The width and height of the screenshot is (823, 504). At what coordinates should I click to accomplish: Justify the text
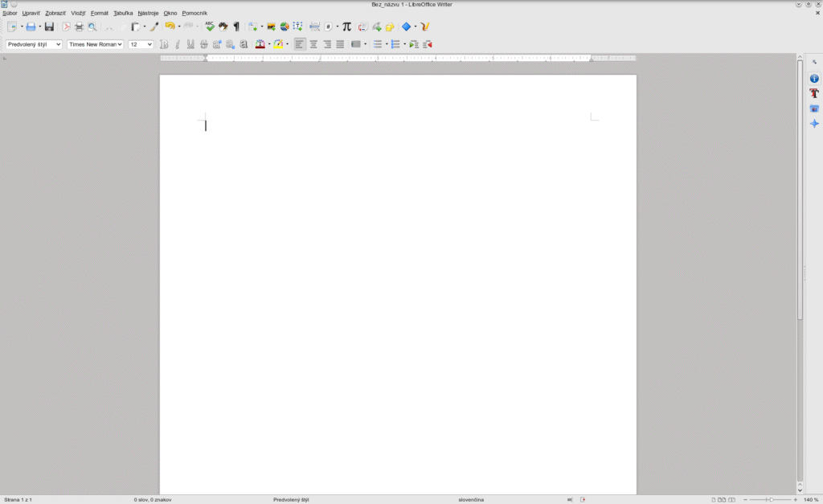(340, 45)
